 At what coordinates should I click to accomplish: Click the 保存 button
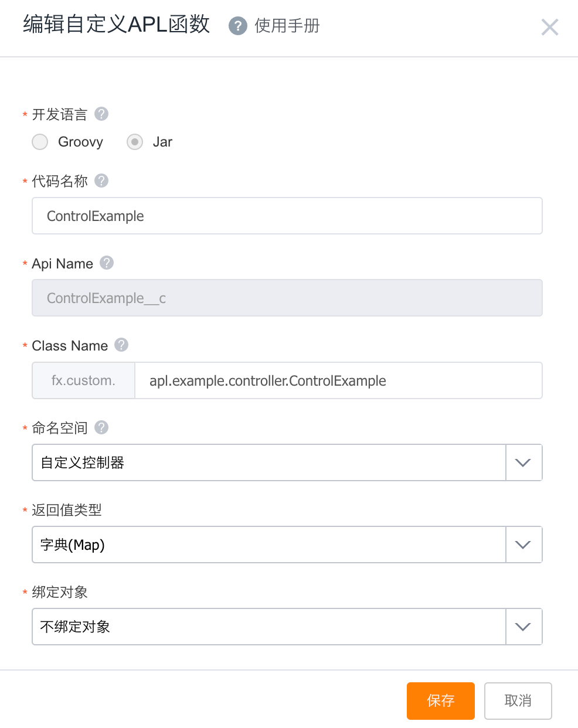click(440, 700)
